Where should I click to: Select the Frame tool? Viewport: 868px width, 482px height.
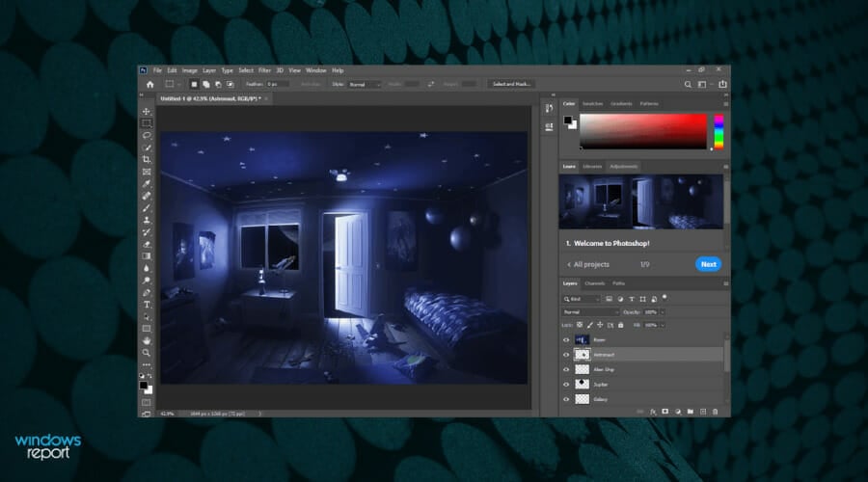(x=147, y=173)
